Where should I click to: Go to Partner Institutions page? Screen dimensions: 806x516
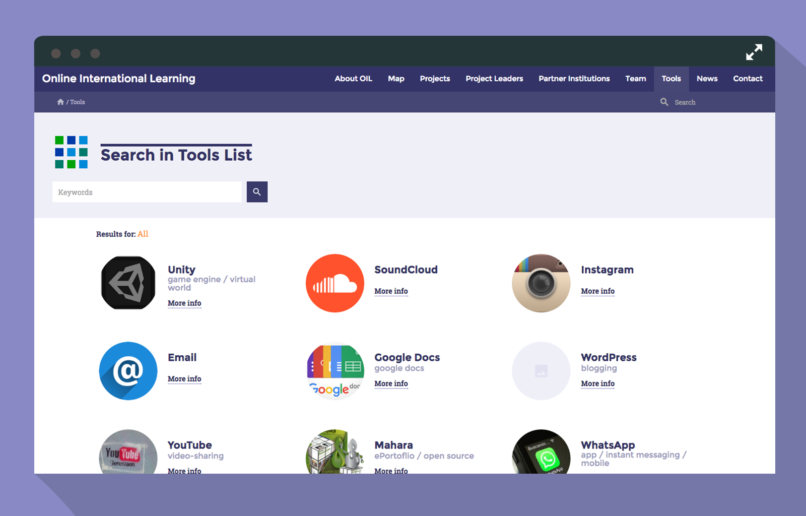(x=574, y=79)
